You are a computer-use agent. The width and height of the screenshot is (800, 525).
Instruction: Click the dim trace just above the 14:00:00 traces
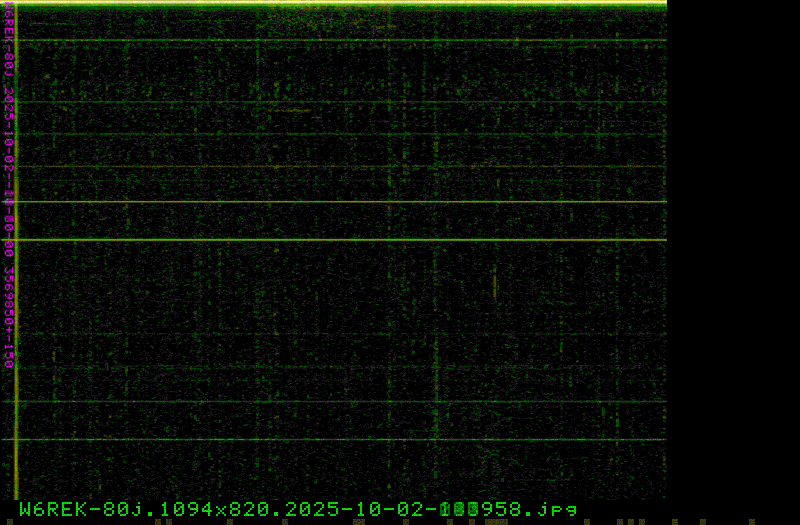[x=340, y=166]
